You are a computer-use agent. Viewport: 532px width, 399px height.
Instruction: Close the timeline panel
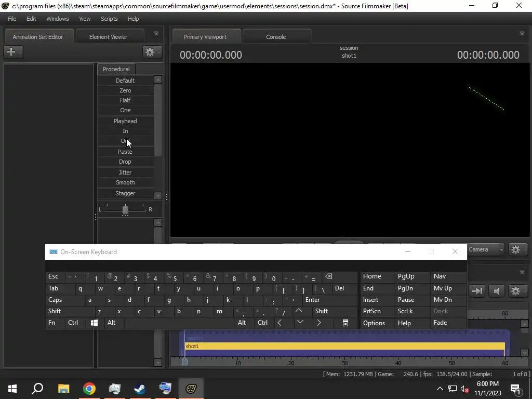click(x=522, y=272)
